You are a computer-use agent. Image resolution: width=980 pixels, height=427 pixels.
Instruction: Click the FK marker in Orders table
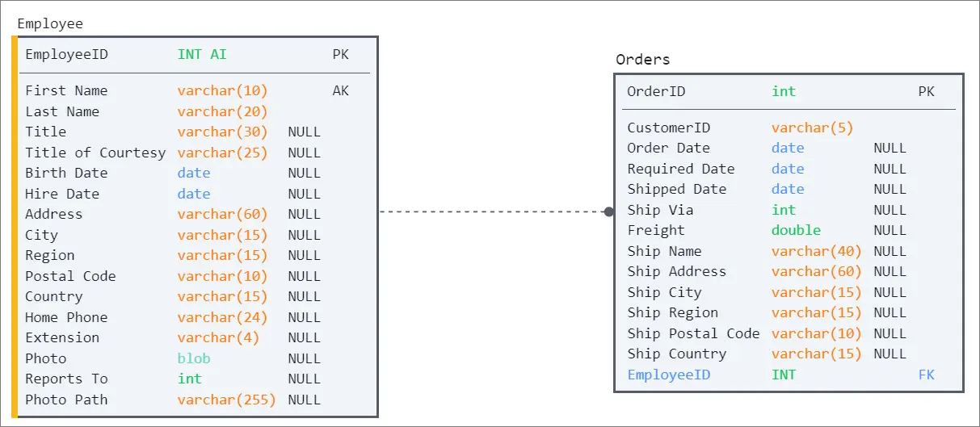(926, 375)
